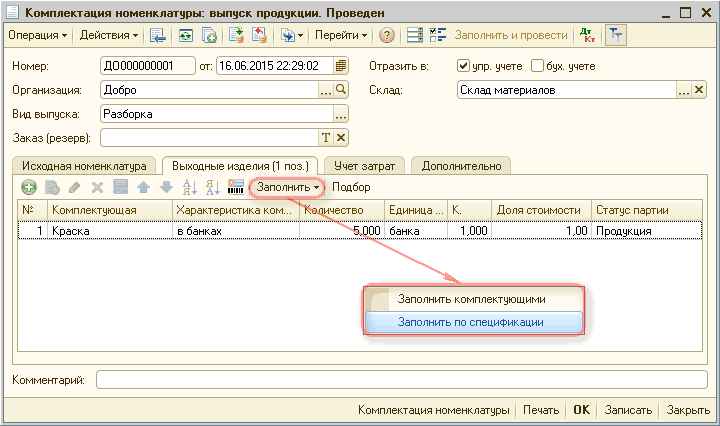Click the date field 16.06.2015

tap(274, 66)
